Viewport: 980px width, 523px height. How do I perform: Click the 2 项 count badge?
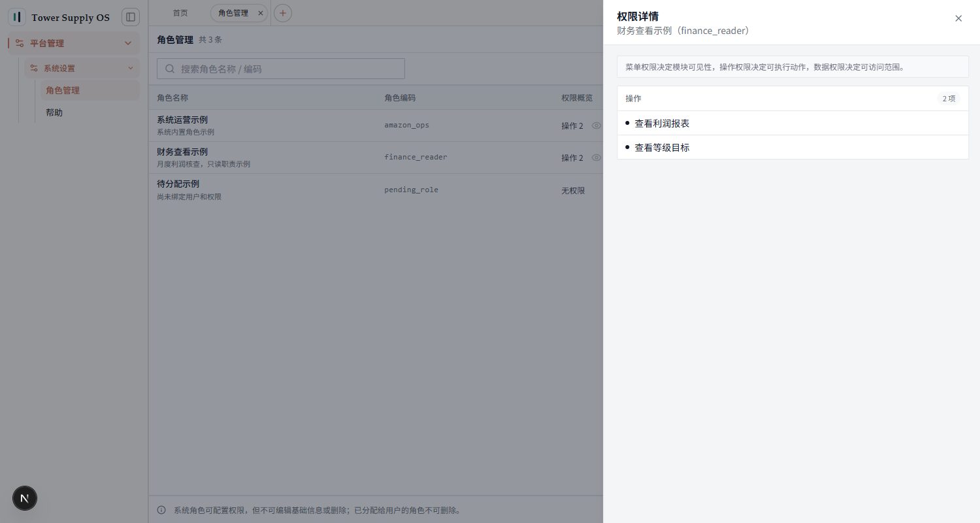click(x=949, y=99)
